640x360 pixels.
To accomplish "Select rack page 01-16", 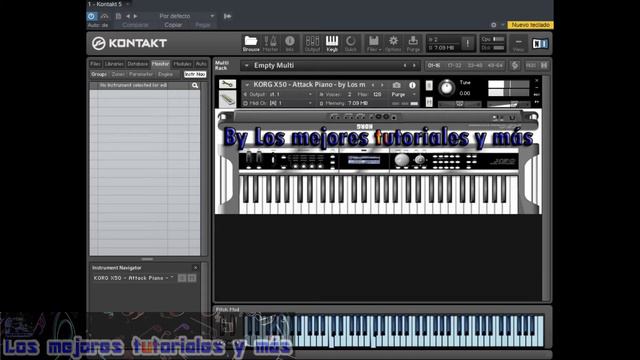I will [434, 65].
